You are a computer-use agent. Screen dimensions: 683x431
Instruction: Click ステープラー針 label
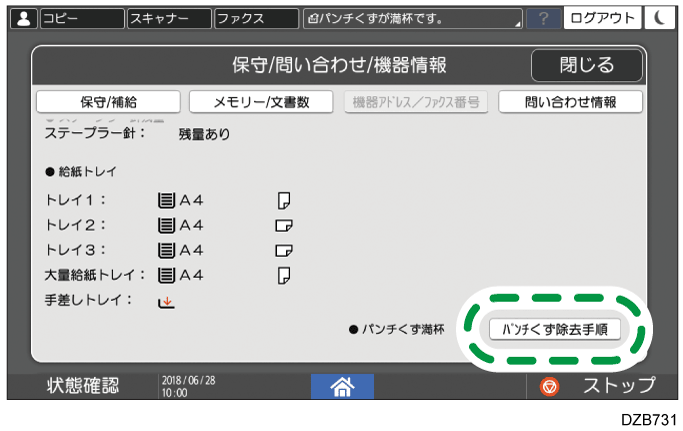pyautogui.click(x=95, y=133)
